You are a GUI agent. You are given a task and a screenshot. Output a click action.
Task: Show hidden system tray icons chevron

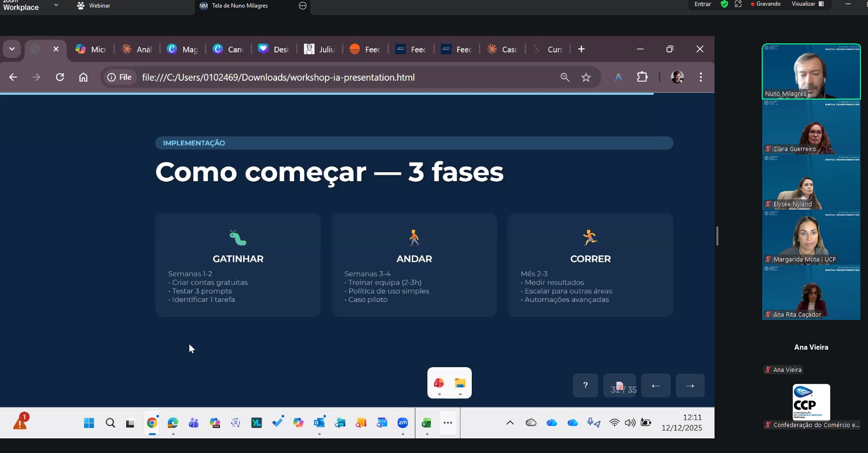pos(510,423)
